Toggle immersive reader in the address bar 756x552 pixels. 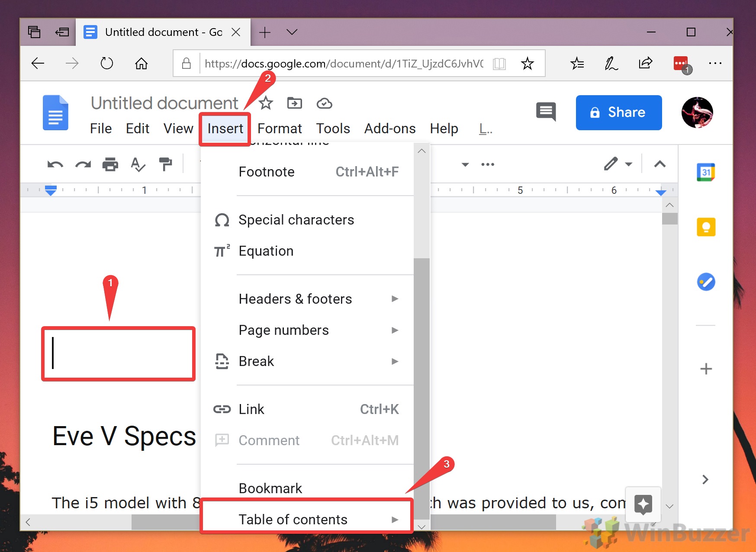tap(499, 64)
